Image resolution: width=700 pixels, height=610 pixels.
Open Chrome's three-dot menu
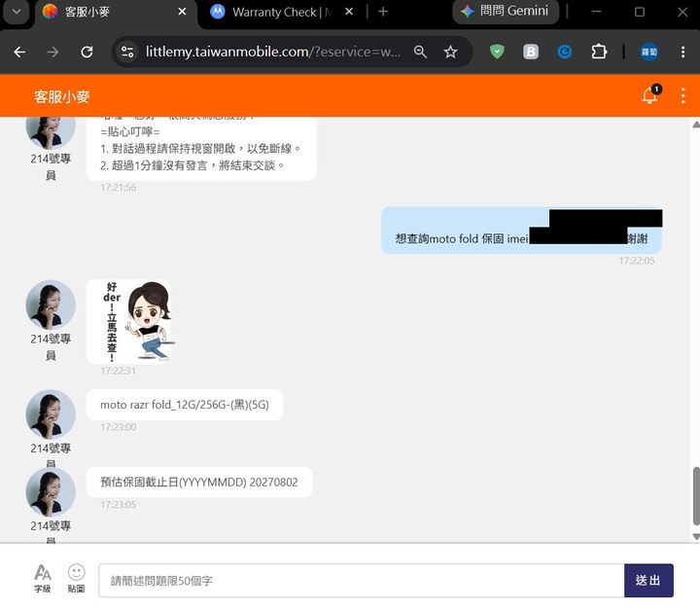[x=683, y=53]
